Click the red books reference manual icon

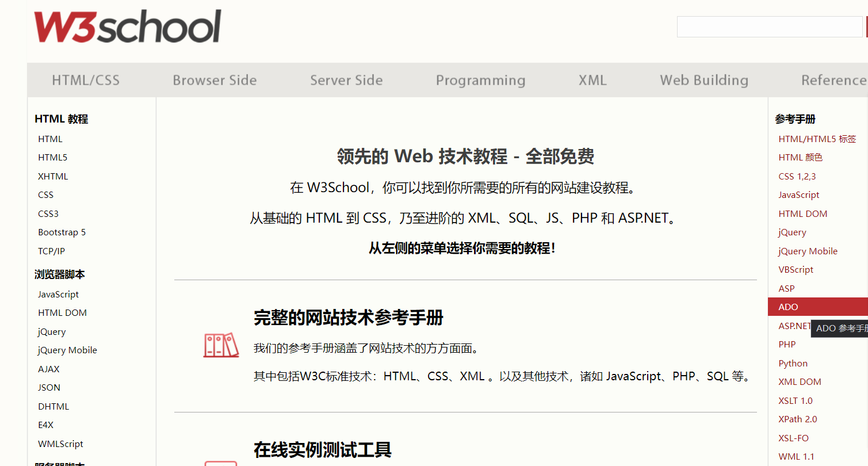point(221,345)
